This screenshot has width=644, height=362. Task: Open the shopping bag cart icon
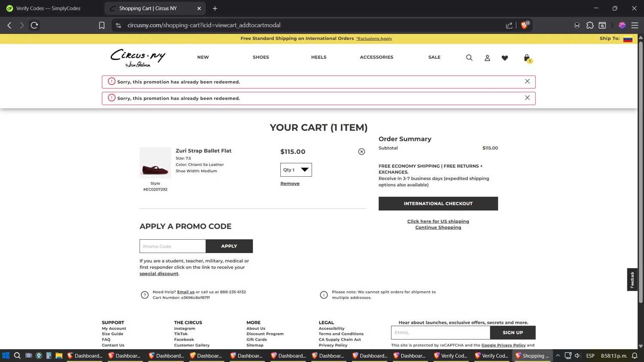(x=527, y=58)
